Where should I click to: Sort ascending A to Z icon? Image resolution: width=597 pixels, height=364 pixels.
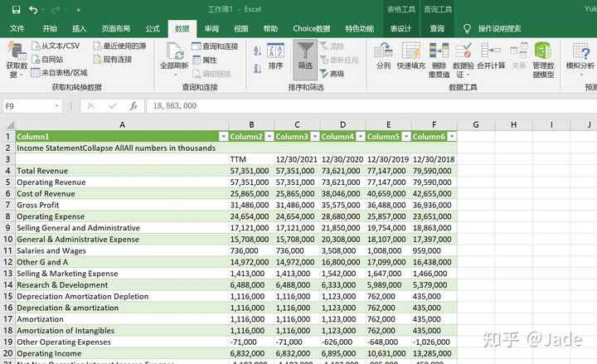(257, 51)
